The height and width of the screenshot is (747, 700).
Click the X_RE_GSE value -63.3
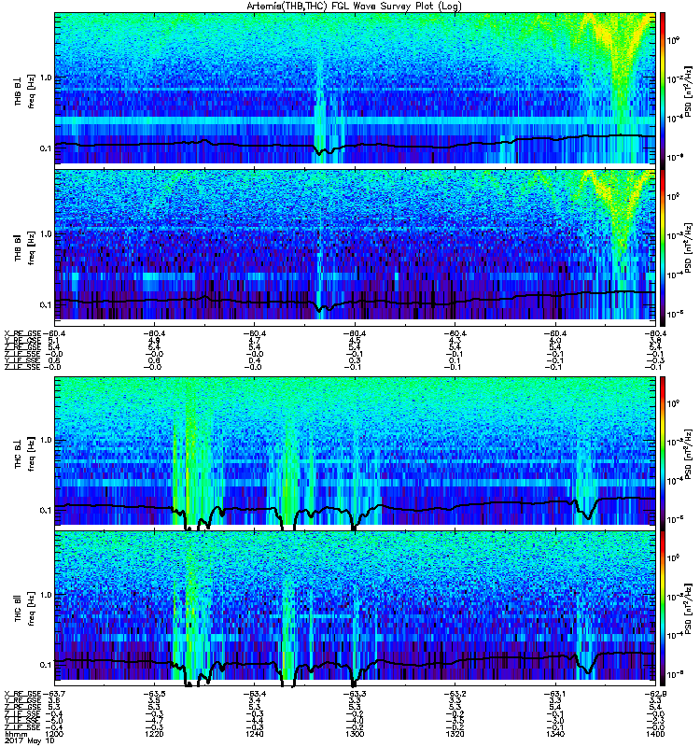(x=355, y=694)
